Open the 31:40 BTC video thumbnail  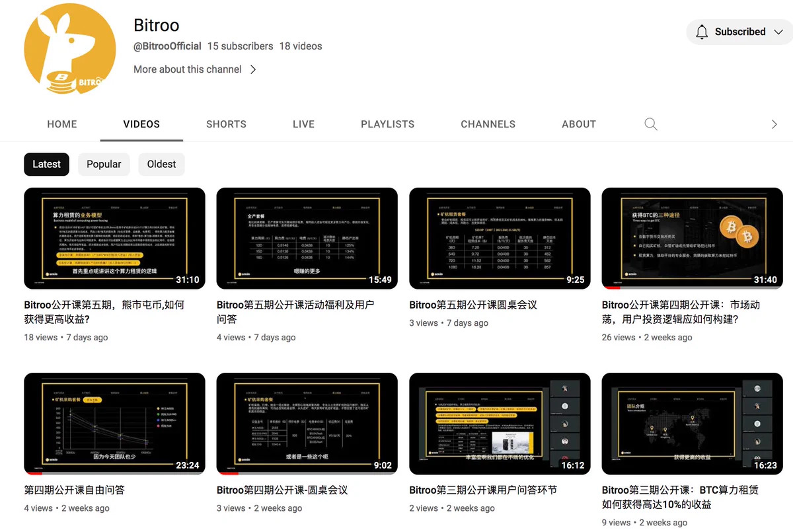tap(693, 239)
